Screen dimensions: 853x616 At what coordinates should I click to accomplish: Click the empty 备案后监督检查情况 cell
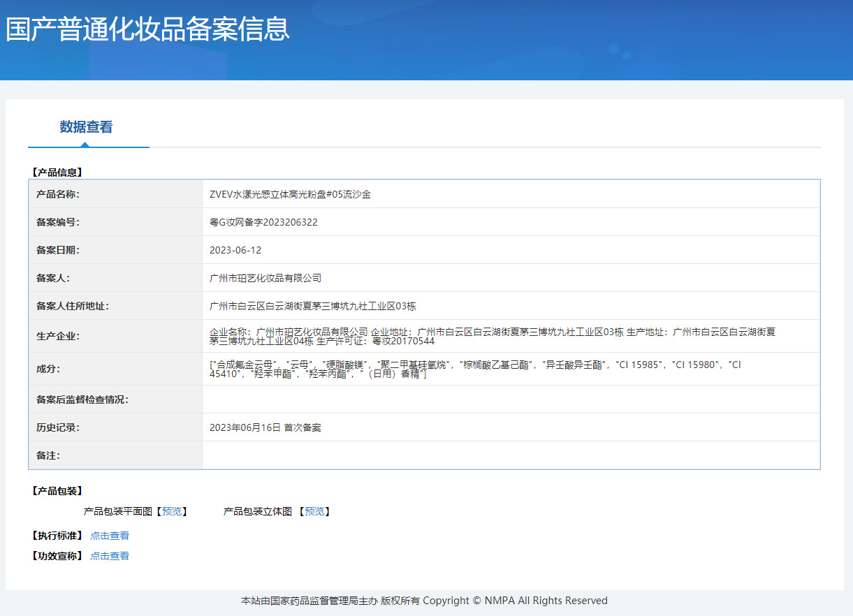pyautogui.click(x=510, y=399)
